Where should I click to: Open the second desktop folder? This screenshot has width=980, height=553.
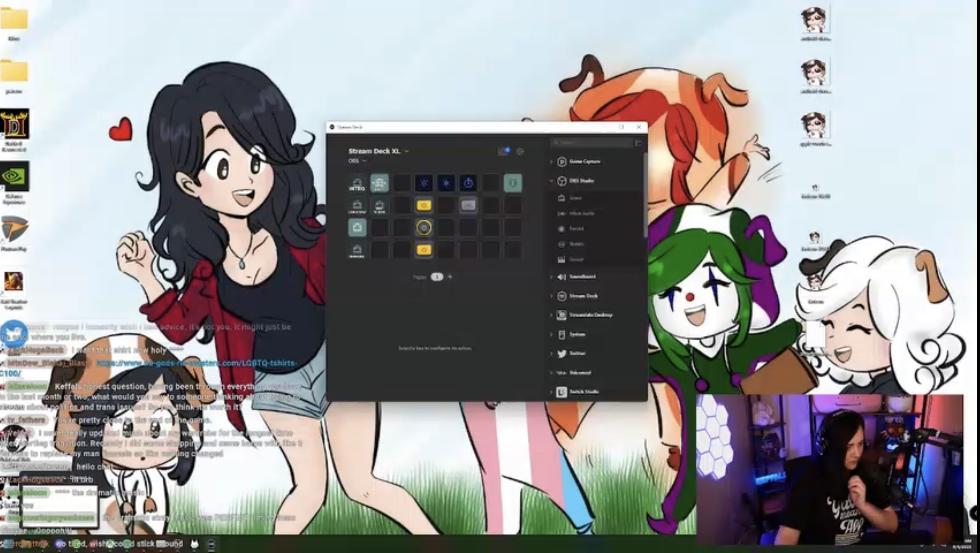click(14, 76)
